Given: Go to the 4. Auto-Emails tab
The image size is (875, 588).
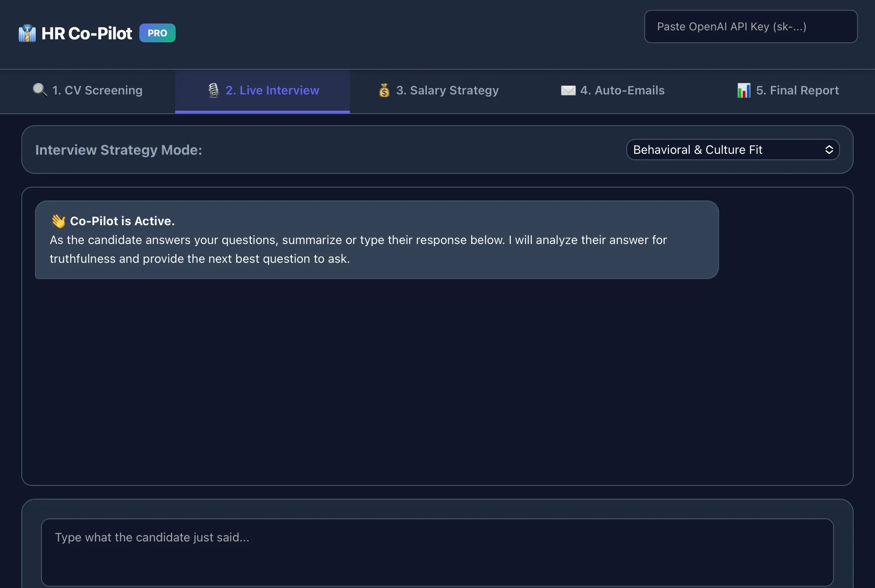Looking at the screenshot, I should [x=612, y=91].
